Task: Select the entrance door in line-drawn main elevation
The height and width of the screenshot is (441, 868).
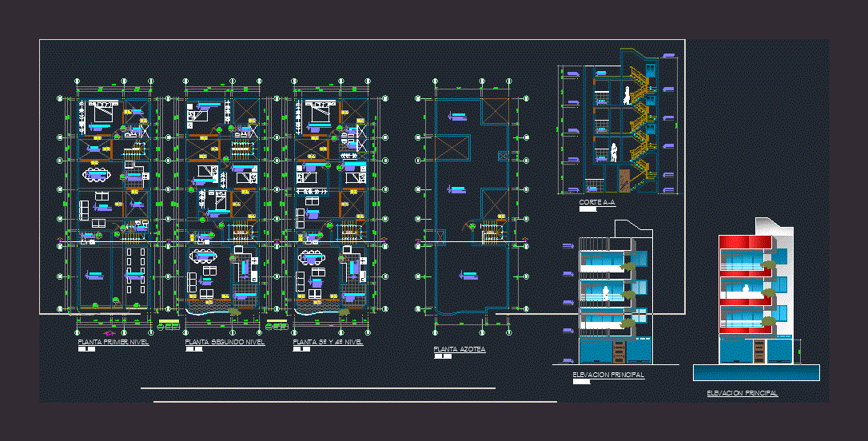Action: pyautogui.click(x=617, y=351)
